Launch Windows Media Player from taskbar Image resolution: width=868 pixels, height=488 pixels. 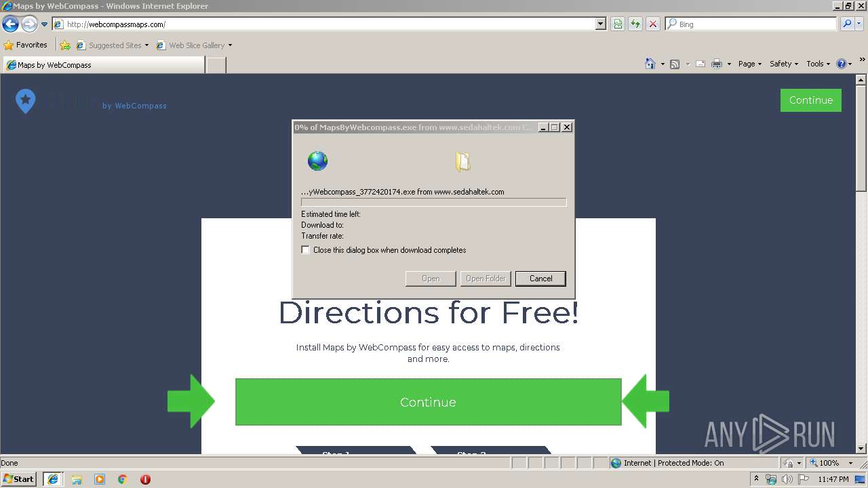100,479
